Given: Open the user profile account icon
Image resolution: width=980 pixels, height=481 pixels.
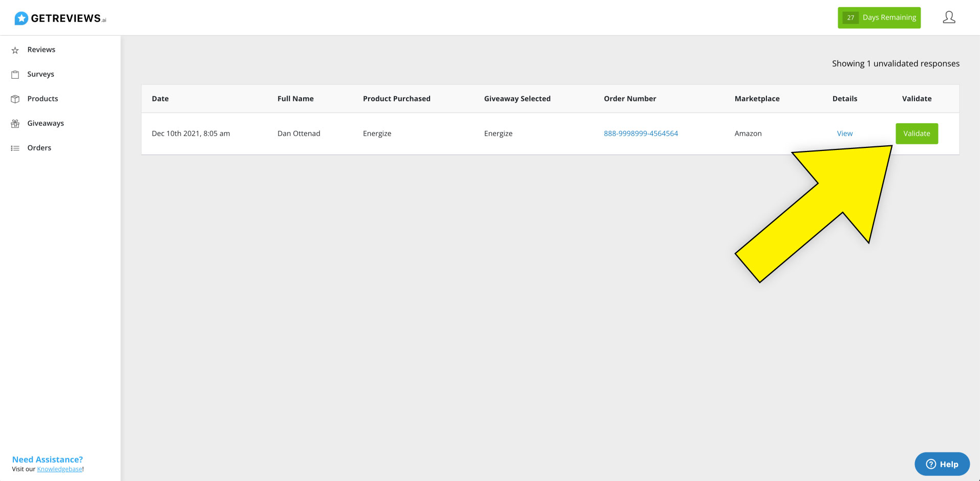Looking at the screenshot, I should pos(949,17).
